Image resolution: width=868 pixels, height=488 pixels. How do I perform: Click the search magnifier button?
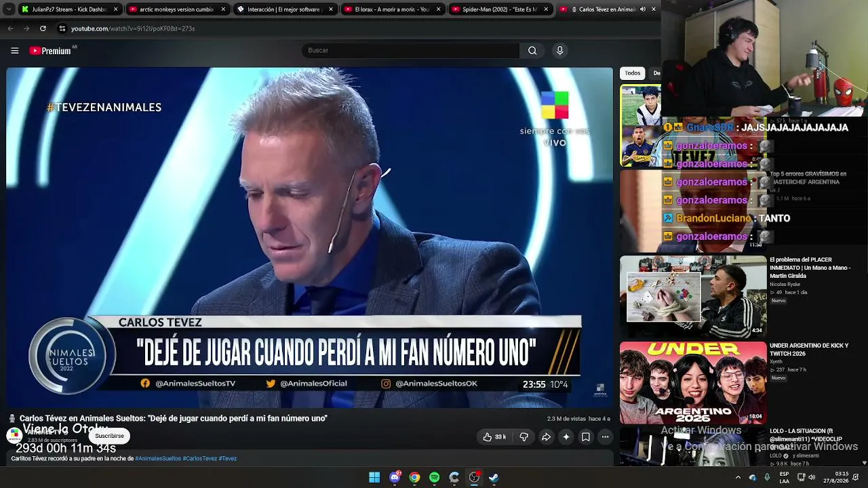point(532,50)
